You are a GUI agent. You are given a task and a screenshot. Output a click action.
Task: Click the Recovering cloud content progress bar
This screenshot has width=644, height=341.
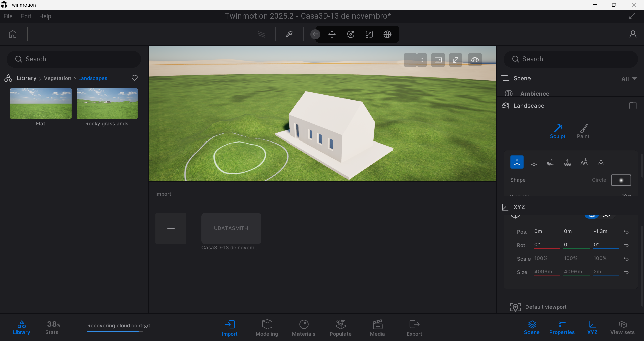pos(115,331)
